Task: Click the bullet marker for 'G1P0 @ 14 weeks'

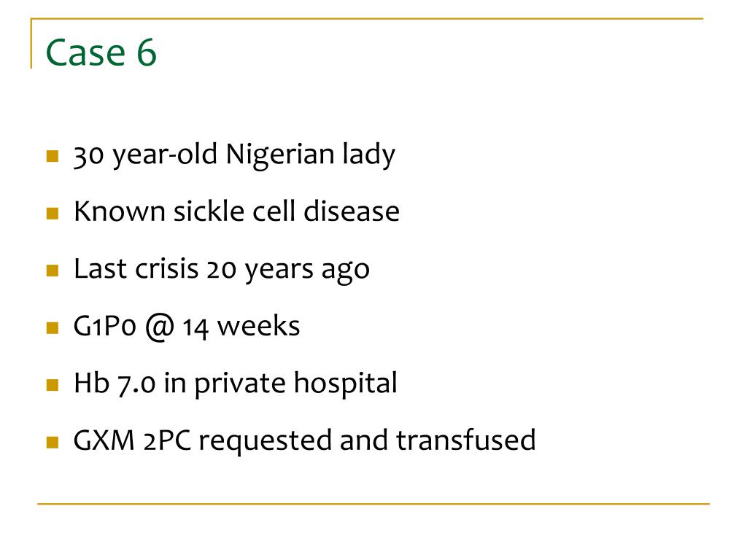Action: coord(53,327)
